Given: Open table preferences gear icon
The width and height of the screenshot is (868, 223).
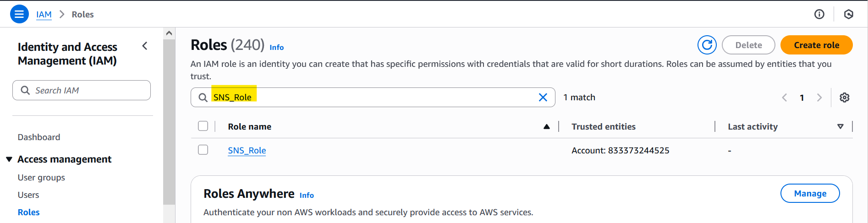Looking at the screenshot, I should tap(845, 98).
